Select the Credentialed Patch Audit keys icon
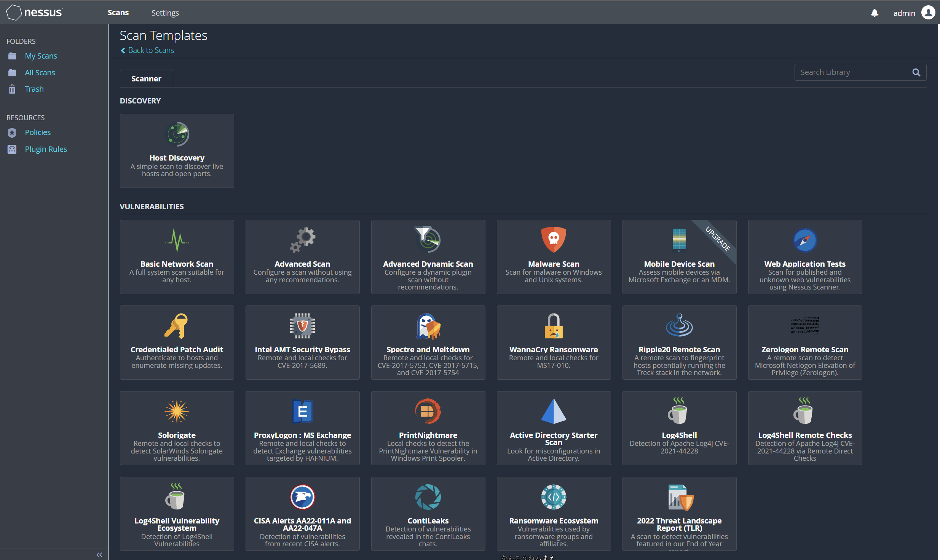The height and width of the screenshot is (560, 940). [x=177, y=326]
